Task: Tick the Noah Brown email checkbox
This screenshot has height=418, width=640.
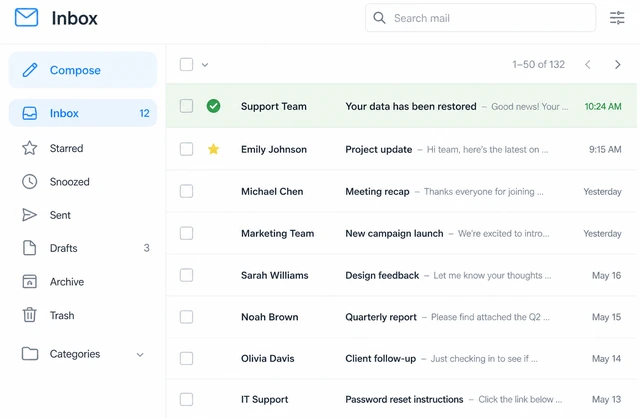Action: (187, 317)
